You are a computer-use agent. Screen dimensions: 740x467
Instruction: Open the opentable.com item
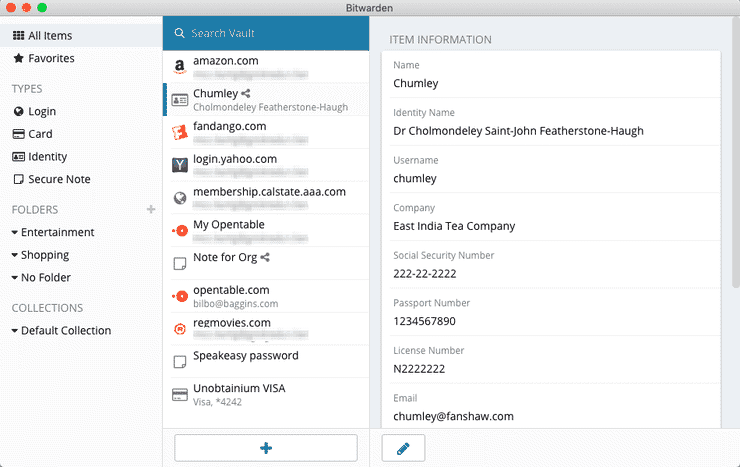click(266, 296)
